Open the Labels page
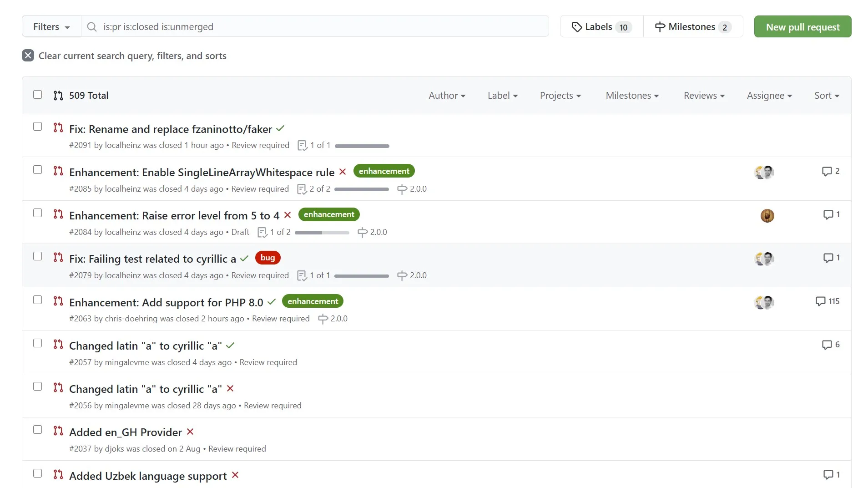The height and width of the screenshot is (488, 868). click(601, 27)
